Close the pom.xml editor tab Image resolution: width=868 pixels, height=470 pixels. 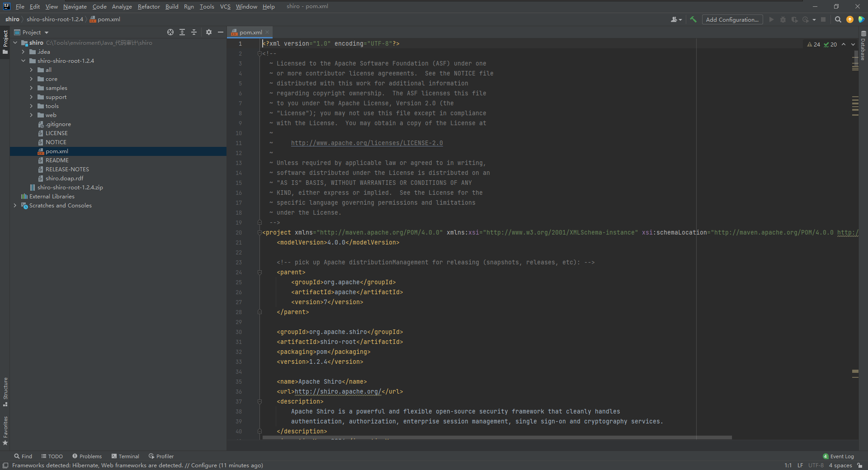267,32
